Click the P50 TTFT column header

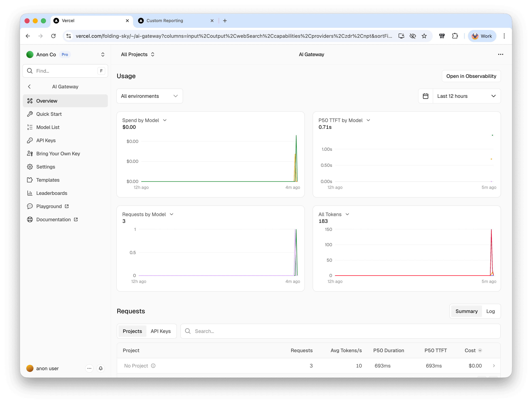tap(436, 350)
